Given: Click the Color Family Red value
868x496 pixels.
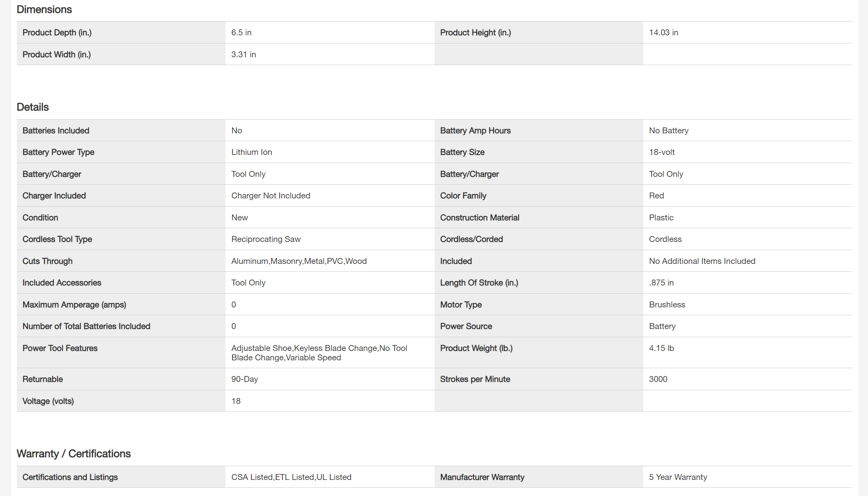Looking at the screenshot, I should tap(656, 196).
